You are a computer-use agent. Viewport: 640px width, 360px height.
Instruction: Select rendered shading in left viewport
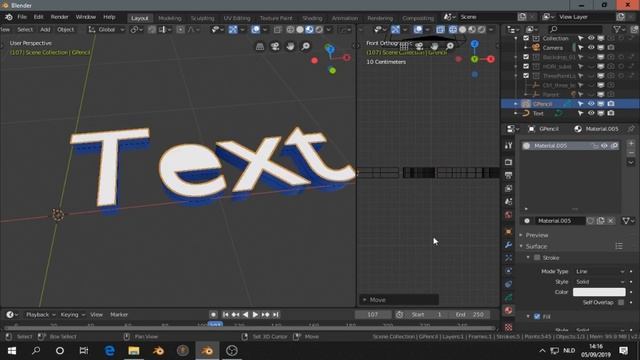click(319, 29)
